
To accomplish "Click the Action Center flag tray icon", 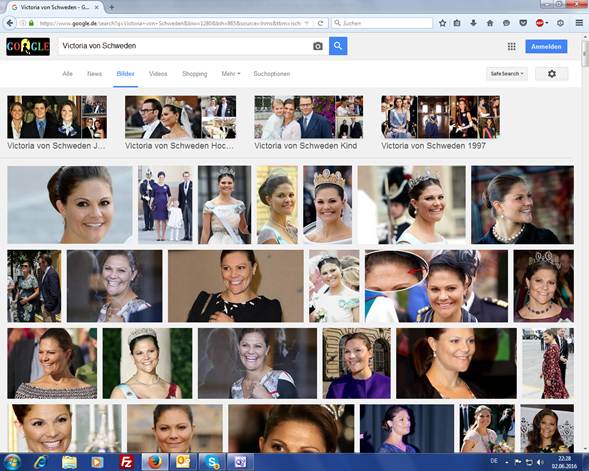I will (x=518, y=462).
